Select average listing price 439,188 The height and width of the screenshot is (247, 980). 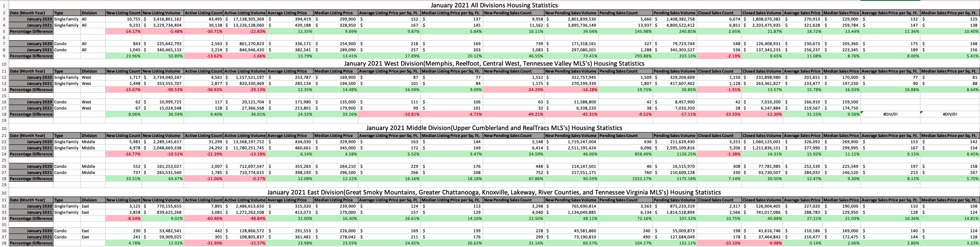tap(290, 25)
